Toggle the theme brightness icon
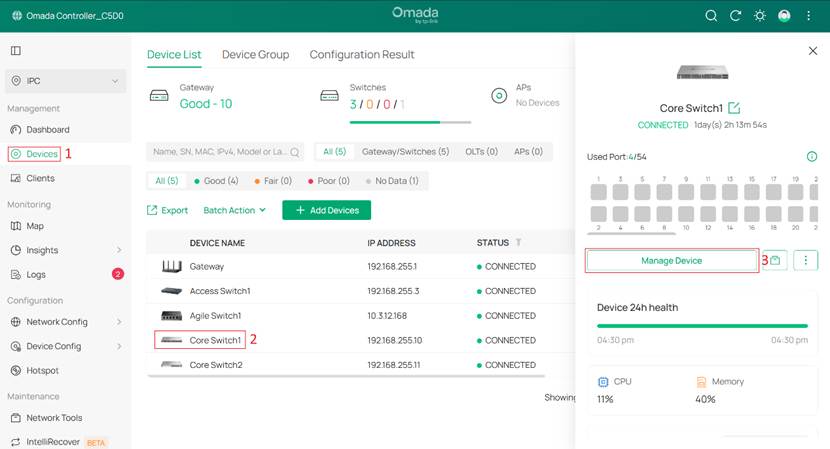This screenshot has width=830, height=449. [760, 16]
